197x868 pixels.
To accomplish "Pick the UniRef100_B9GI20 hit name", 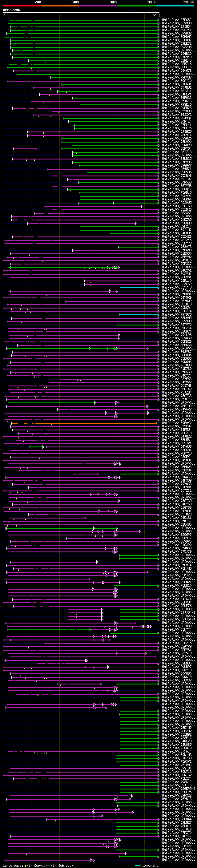I will 177,81.
